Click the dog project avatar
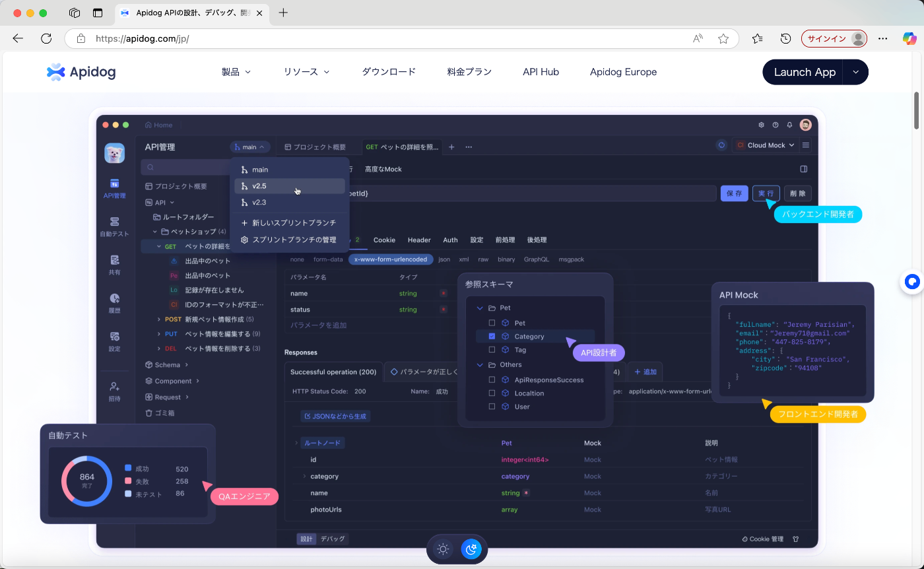 tap(115, 152)
